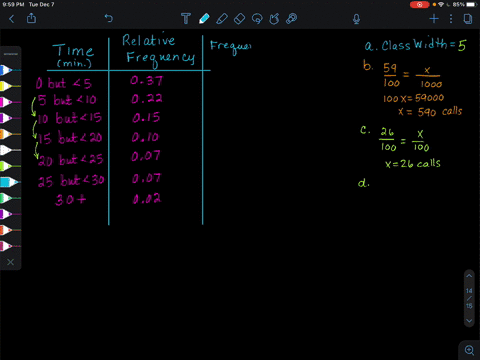480x360 pixels.
Task: Tap the status bar clock
Action: [13, 5]
